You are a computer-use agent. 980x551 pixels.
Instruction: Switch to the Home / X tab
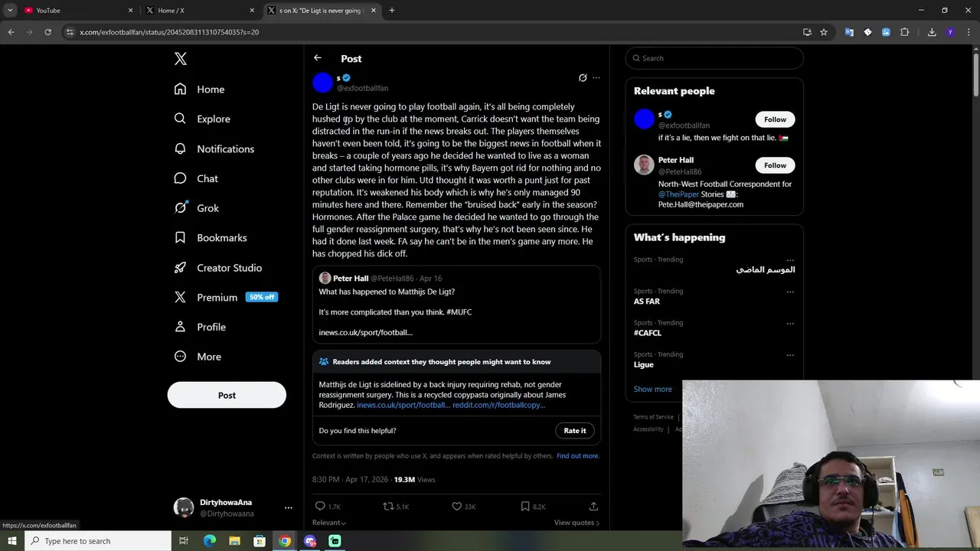(x=199, y=10)
